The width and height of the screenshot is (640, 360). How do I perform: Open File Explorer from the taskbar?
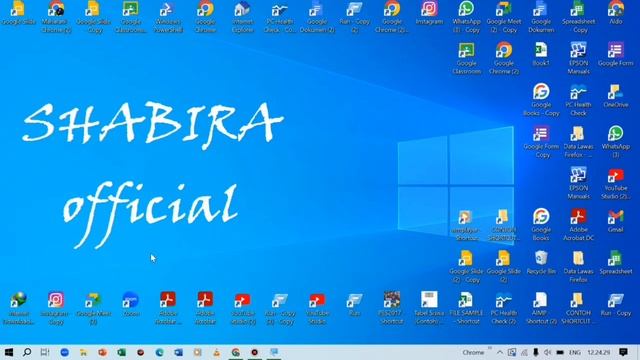[83, 352]
